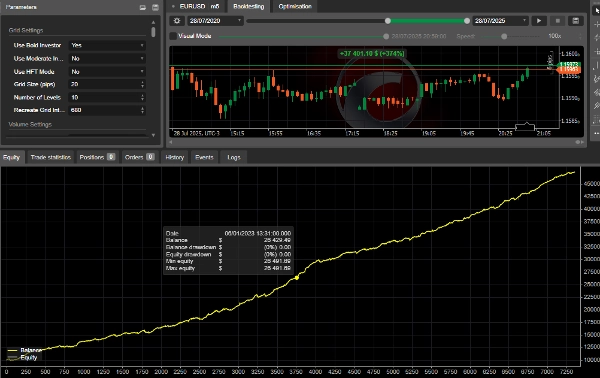Open the Use Bold Investor dropdown

107,45
